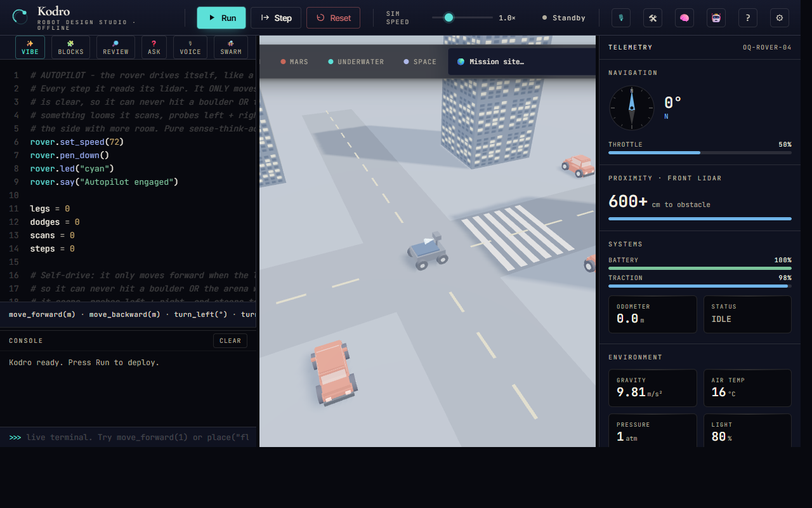Click the Odometer card
This screenshot has height=508, width=812.
(x=652, y=314)
